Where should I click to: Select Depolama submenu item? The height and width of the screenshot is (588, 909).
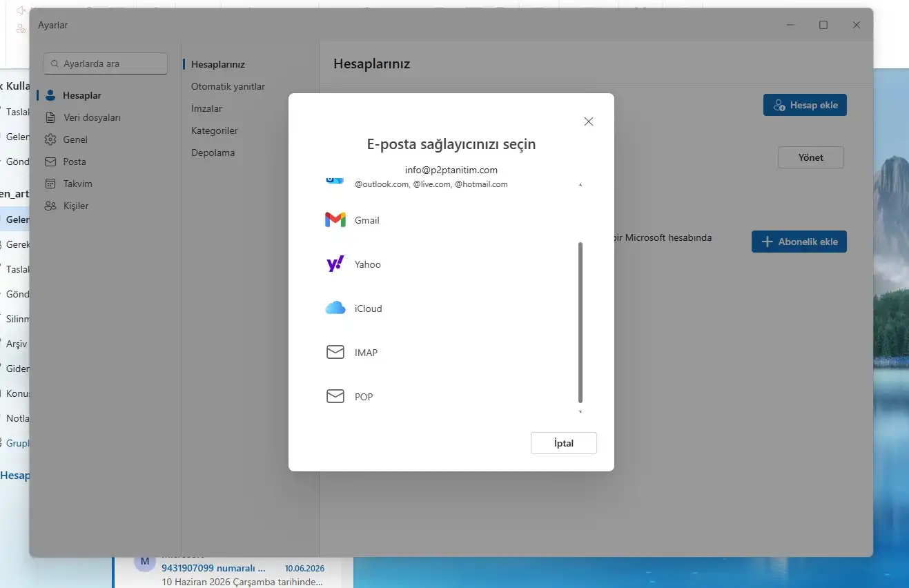[x=213, y=153]
